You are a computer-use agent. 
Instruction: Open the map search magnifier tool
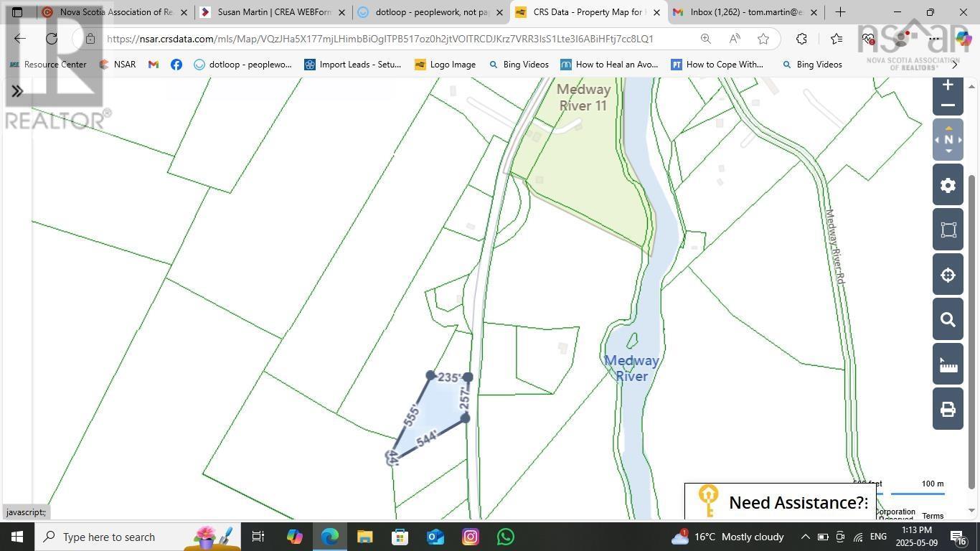[x=948, y=320]
